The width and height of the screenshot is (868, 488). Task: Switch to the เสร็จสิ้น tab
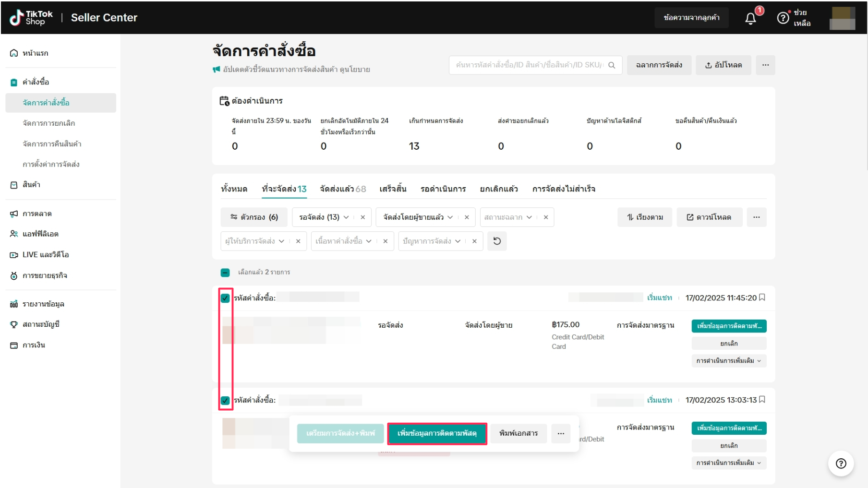tap(393, 189)
